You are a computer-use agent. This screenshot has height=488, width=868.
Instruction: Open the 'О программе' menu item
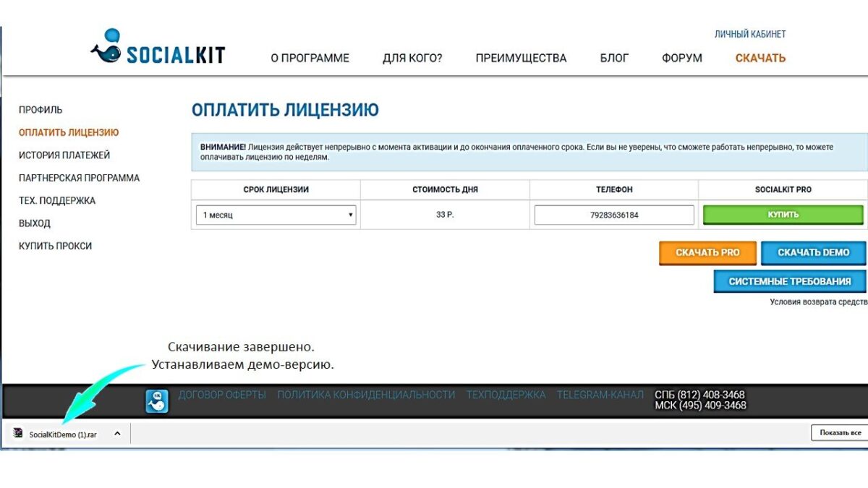310,58
